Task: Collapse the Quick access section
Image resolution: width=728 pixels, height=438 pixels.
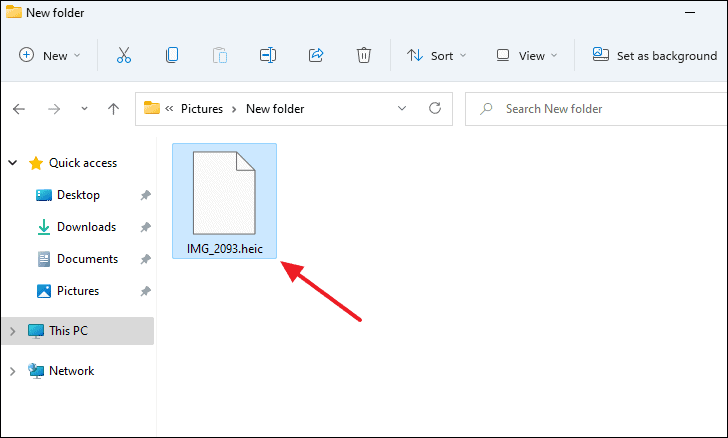Action: tap(12, 163)
